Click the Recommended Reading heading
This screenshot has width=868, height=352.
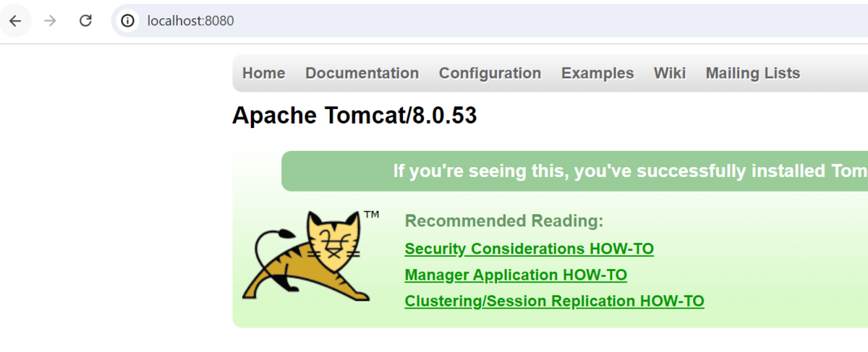(x=504, y=221)
